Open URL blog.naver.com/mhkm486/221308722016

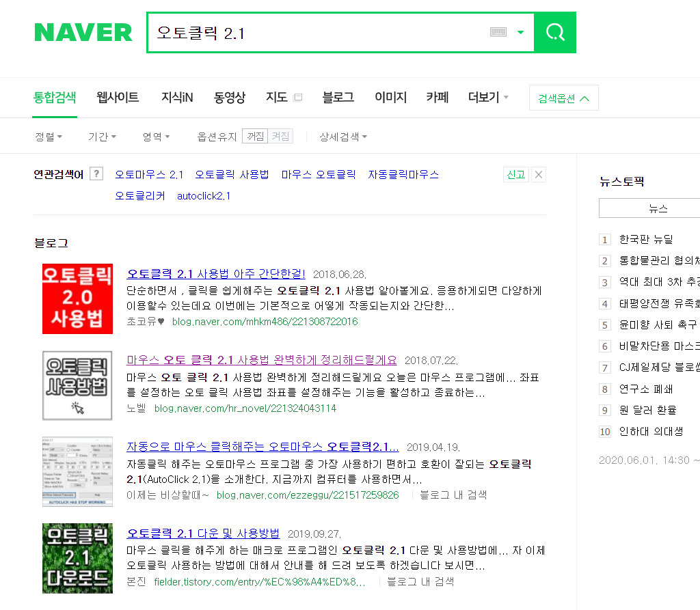(x=265, y=322)
